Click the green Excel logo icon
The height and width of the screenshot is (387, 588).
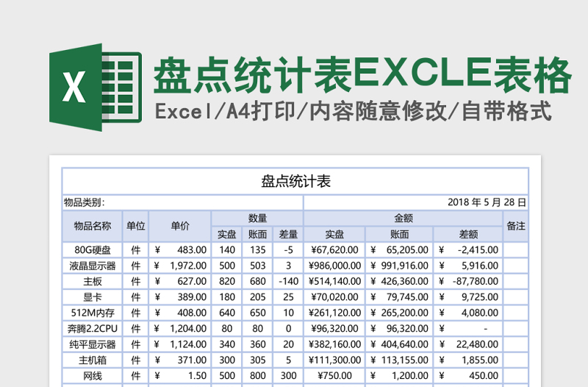click(x=96, y=88)
